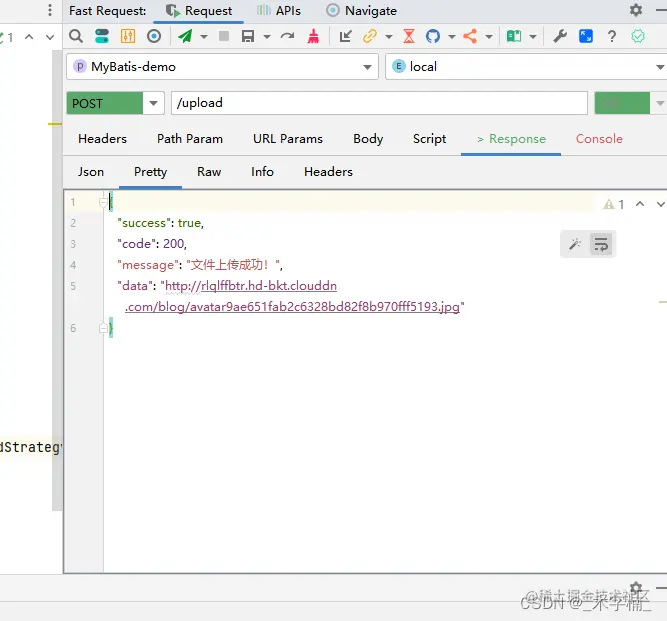The height and width of the screenshot is (621, 667).
Task: Switch to the APIs tab
Action: pyautogui.click(x=279, y=11)
